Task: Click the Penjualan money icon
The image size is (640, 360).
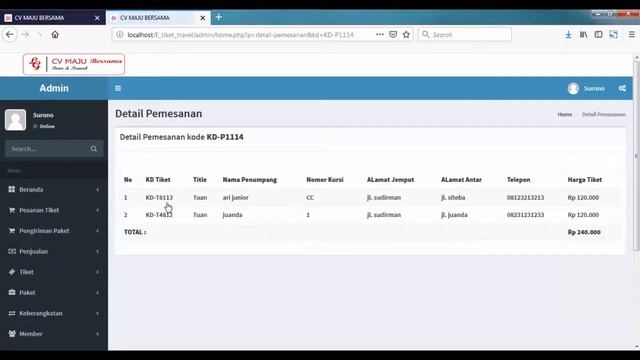Action: click(x=12, y=251)
